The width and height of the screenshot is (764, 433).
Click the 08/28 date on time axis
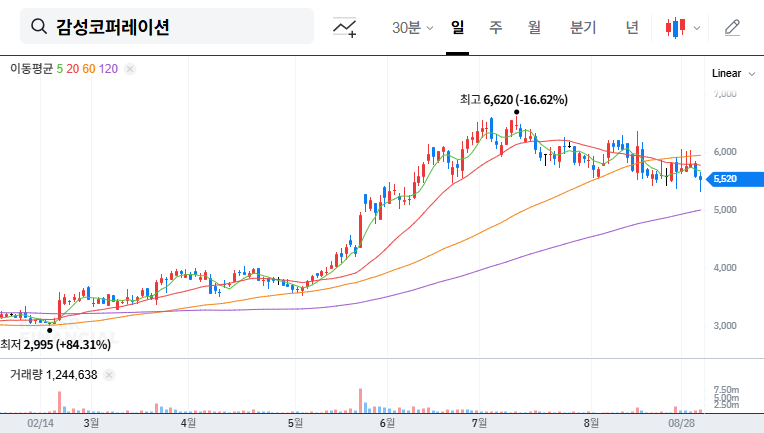point(681,423)
